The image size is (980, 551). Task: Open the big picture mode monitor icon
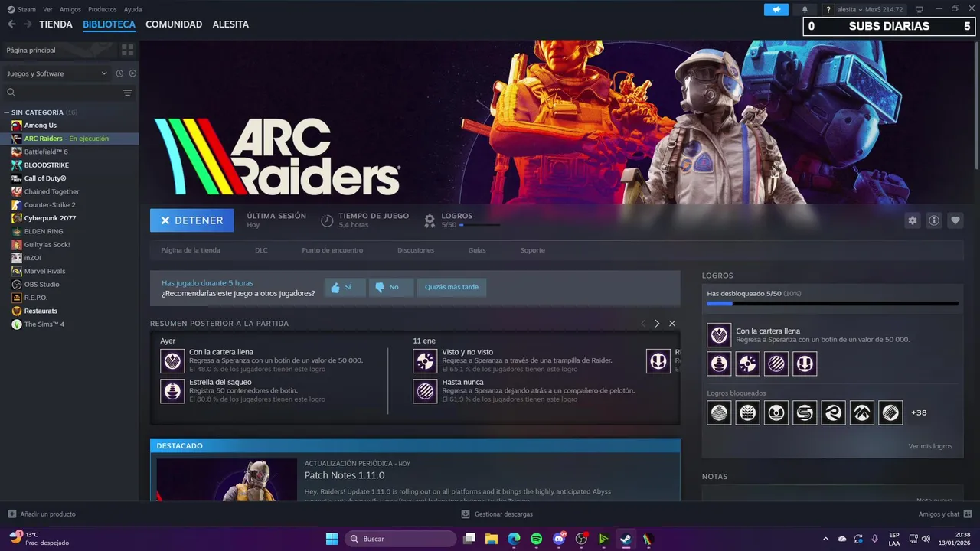coord(920,9)
